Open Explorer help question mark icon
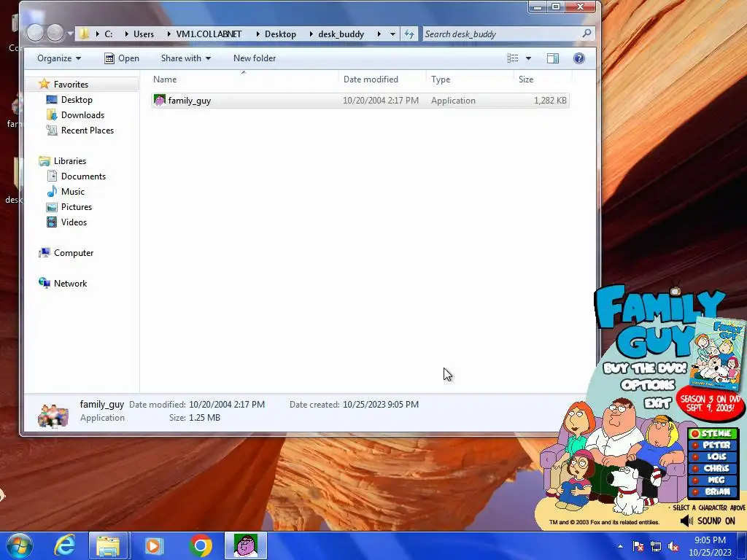Viewport: 747px width, 560px height. click(578, 58)
